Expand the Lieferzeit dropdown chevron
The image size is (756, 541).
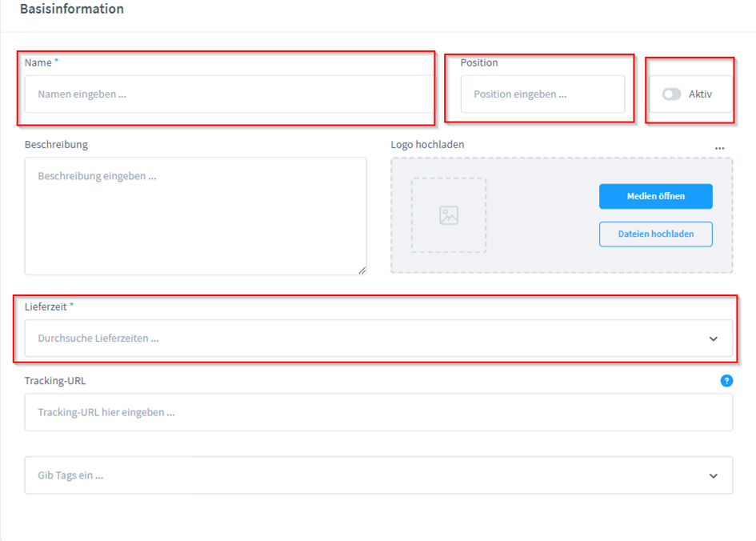click(714, 339)
